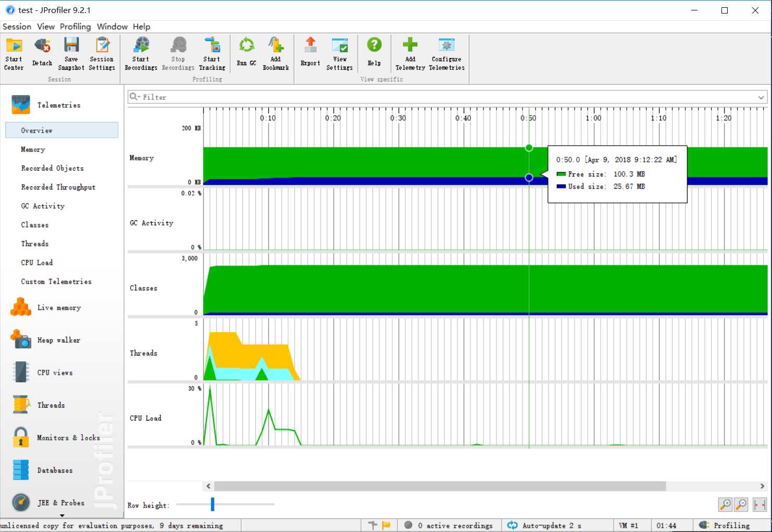The image size is (772, 532).
Task: Fit the timeline to window
Action: (759, 504)
